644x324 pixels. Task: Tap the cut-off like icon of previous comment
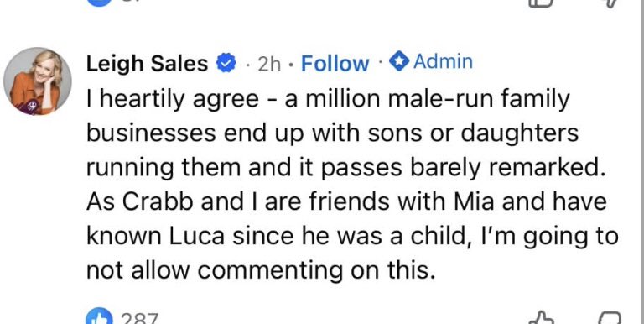(x=542, y=3)
